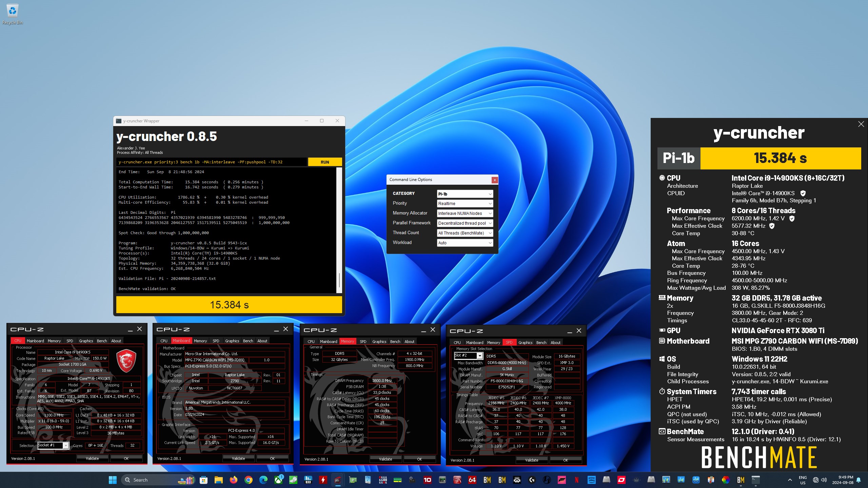Launch Firefox from the taskbar
The width and height of the screenshot is (868, 488).
233,480
